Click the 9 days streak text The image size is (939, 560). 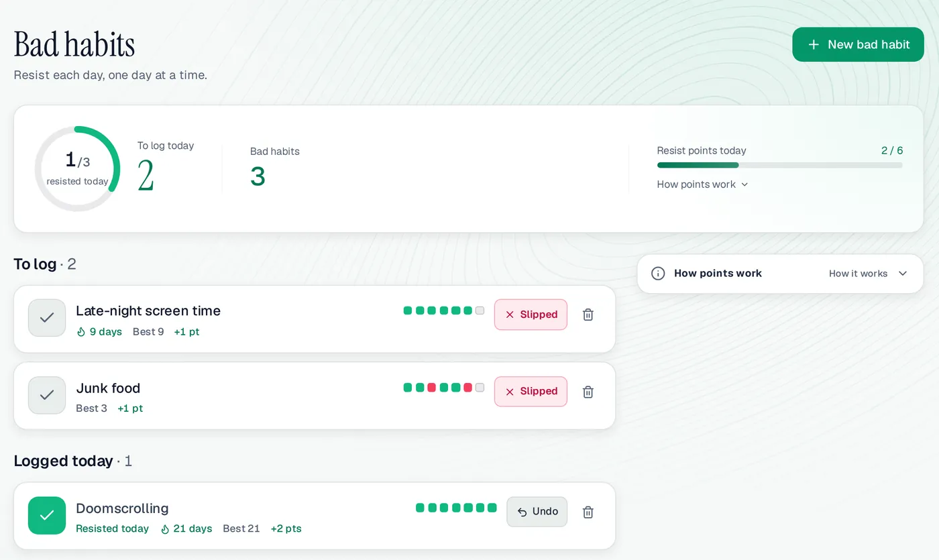point(106,332)
